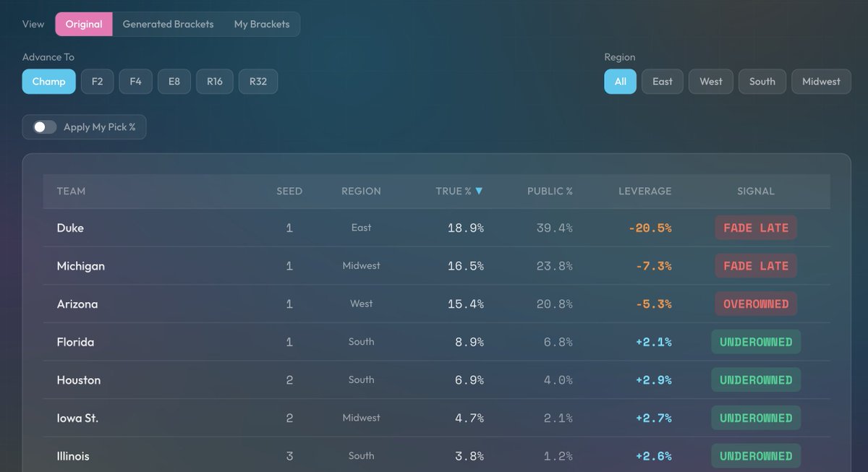Viewport: 868px width, 472px height.
Task: Click Houston's +2.9% leverage value
Action: click(653, 380)
